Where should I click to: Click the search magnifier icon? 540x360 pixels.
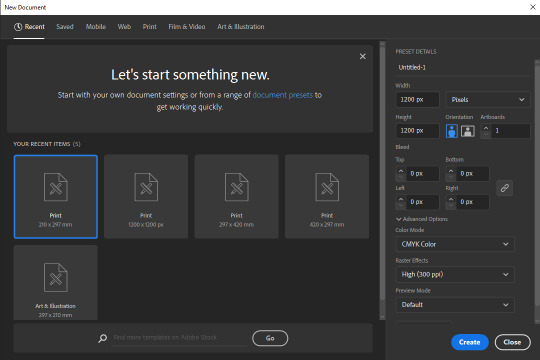tap(102, 338)
